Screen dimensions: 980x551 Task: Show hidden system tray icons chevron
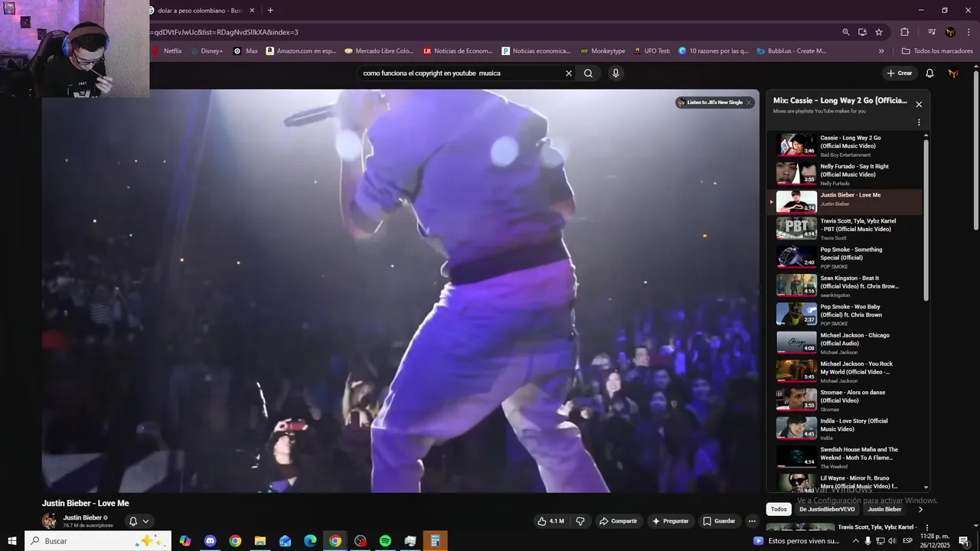(x=856, y=541)
